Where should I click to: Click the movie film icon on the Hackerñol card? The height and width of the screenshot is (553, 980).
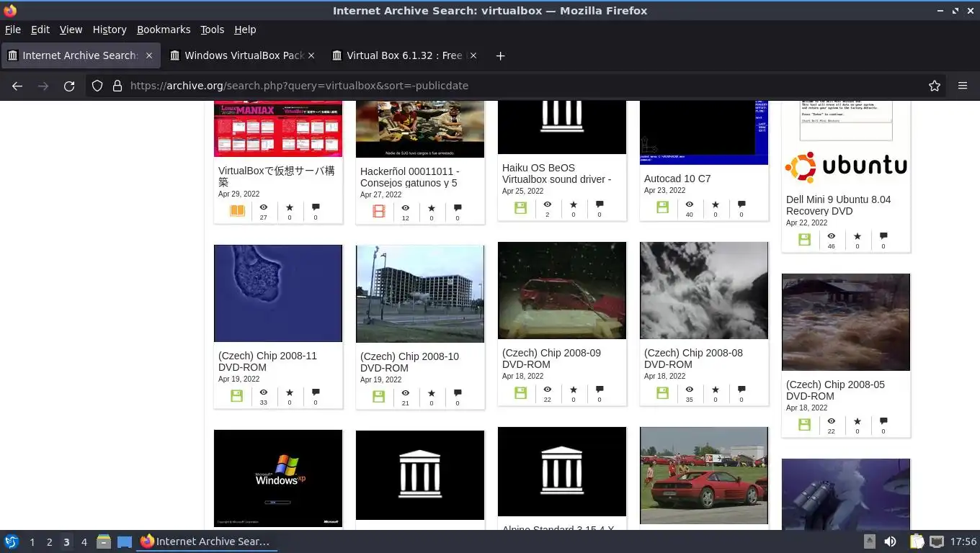(379, 212)
